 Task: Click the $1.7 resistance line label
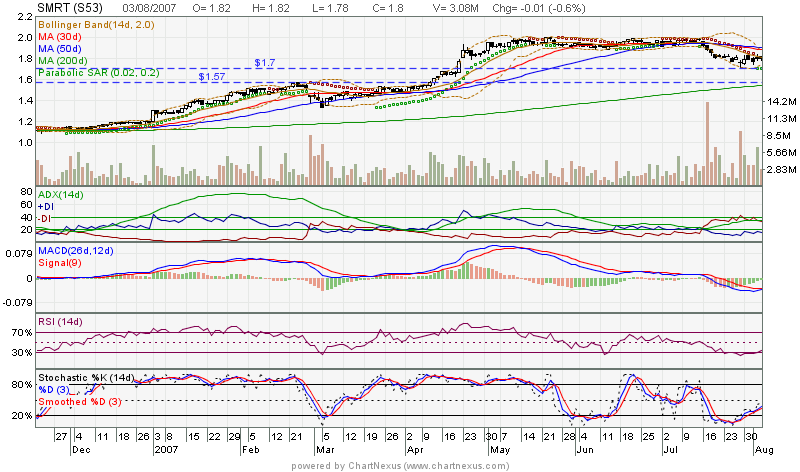point(265,63)
